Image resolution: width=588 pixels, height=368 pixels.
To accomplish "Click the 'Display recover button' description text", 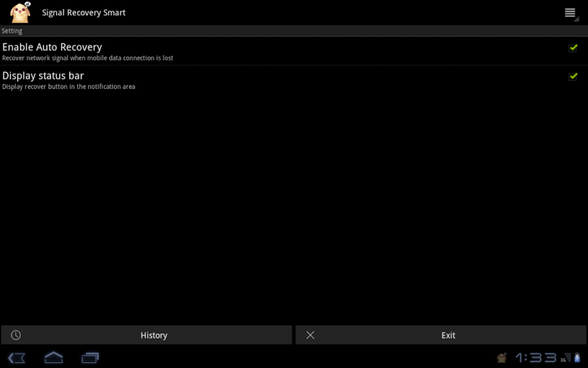I will pos(68,87).
